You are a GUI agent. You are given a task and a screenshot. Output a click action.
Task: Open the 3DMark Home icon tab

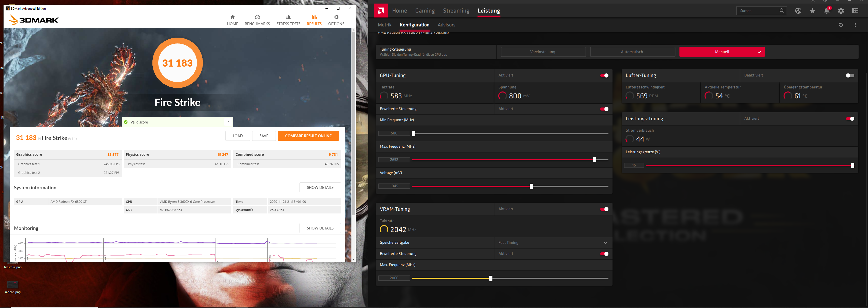[x=232, y=17]
